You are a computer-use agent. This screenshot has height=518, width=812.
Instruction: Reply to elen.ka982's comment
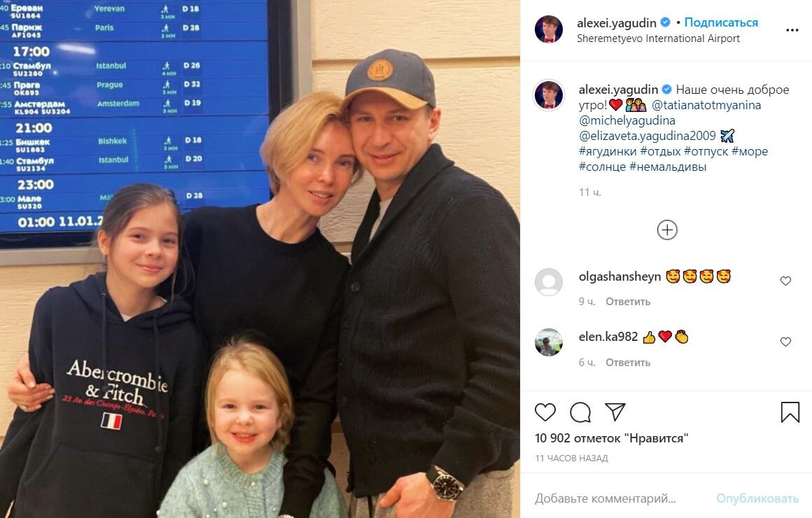pyautogui.click(x=628, y=363)
